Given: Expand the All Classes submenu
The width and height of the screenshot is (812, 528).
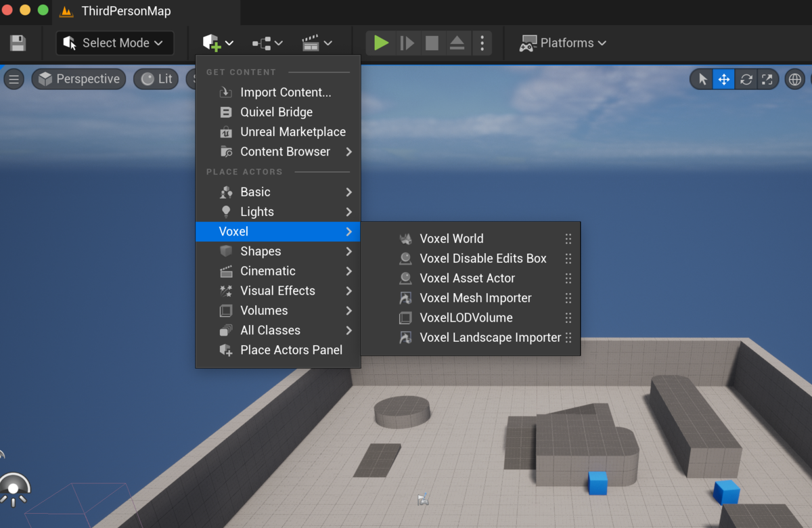Looking at the screenshot, I should pyautogui.click(x=278, y=330).
